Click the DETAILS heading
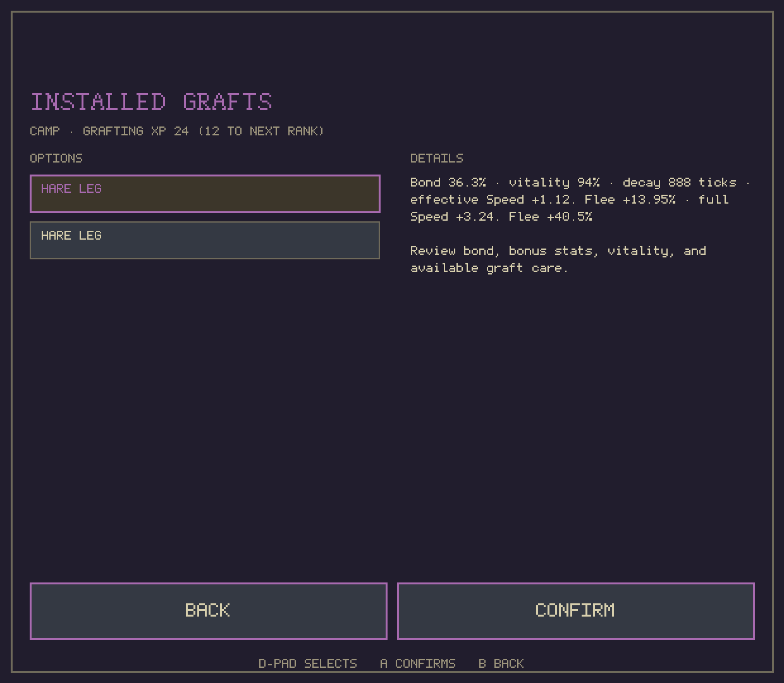784x683 pixels. click(x=437, y=158)
